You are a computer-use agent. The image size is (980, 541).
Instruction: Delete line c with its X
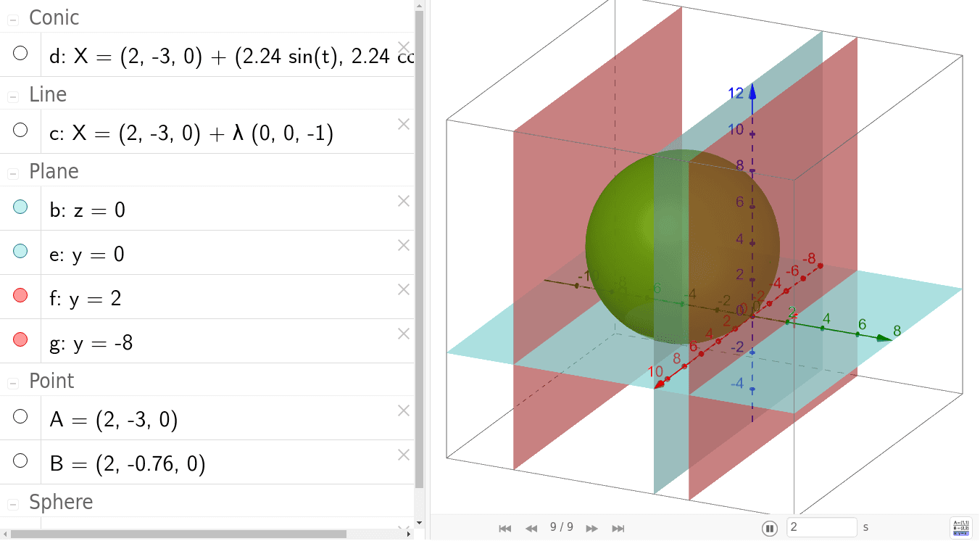click(x=404, y=124)
